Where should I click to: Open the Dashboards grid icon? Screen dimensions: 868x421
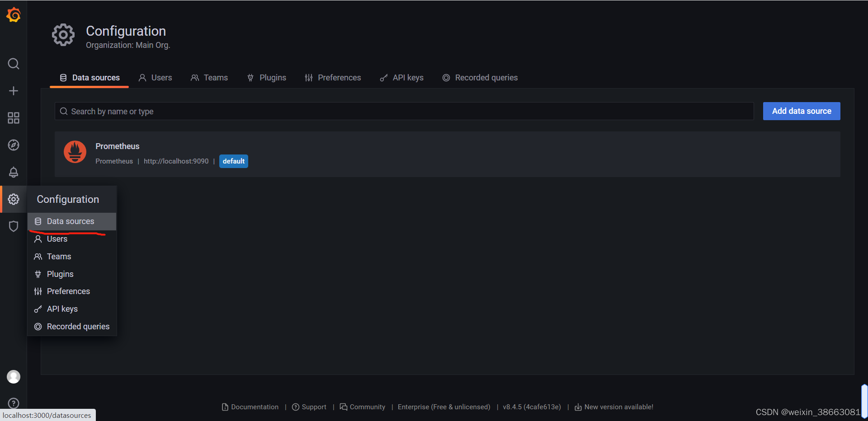tap(14, 118)
